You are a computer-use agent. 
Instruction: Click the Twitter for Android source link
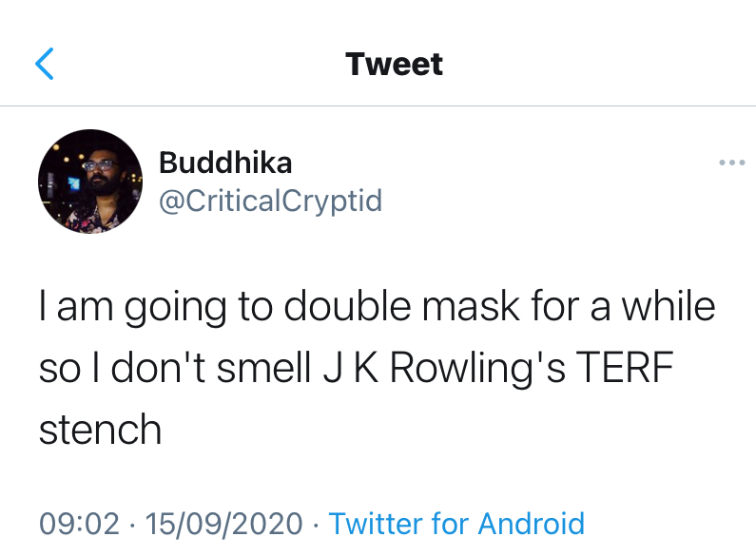click(456, 524)
